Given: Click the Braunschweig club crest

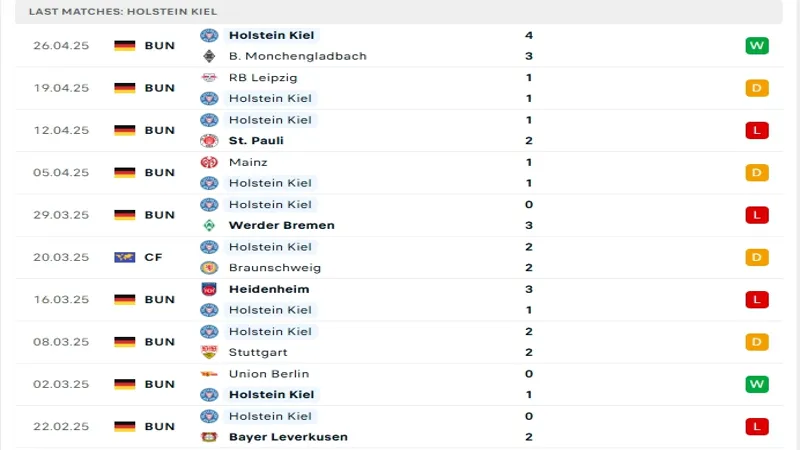Looking at the screenshot, I should pyautogui.click(x=209, y=268).
